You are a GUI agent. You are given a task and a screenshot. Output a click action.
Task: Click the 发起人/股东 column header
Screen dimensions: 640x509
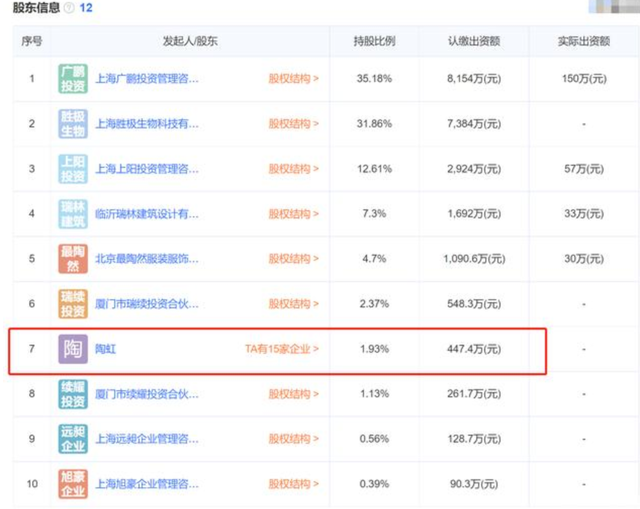(190, 41)
